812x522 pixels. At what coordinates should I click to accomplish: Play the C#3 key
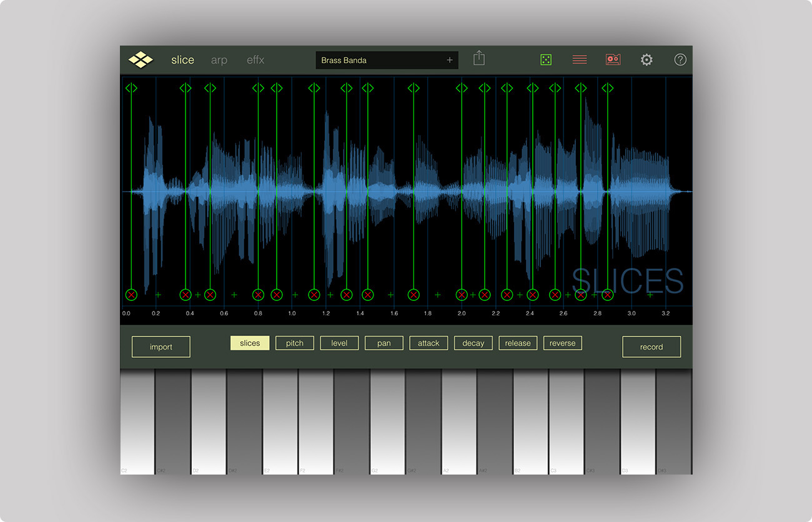tap(602, 421)
